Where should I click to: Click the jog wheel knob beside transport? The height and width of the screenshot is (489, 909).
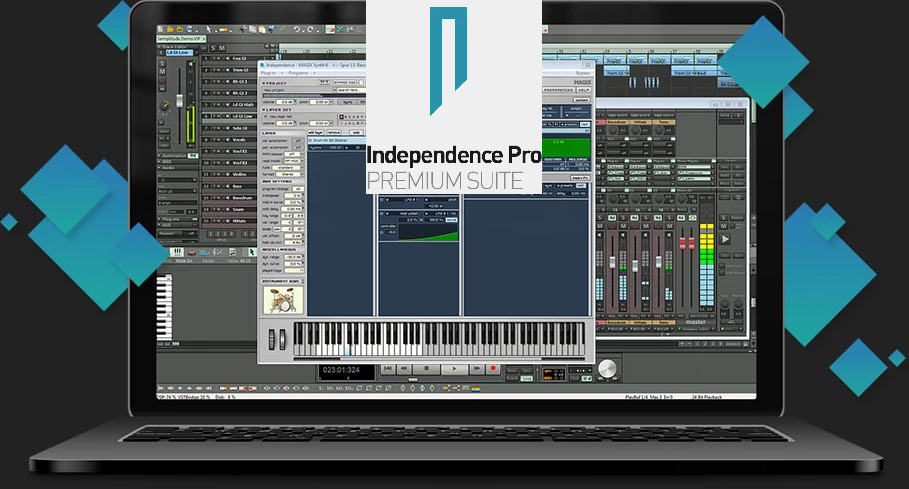(x=607, y=368)
